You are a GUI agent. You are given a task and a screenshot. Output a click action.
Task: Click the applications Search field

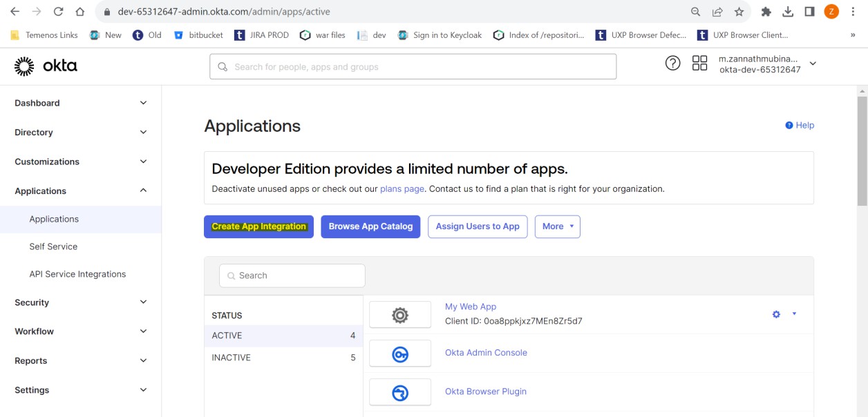point(292,275)
